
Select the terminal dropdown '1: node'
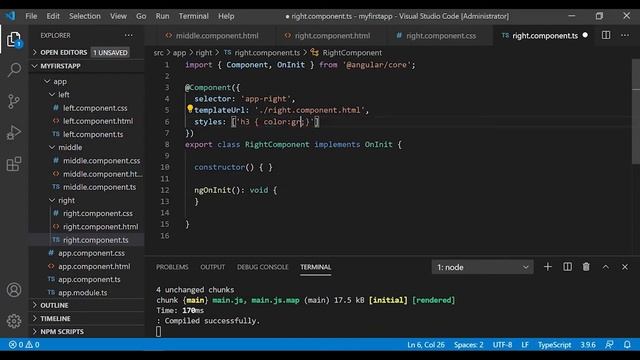coord(482,267)
